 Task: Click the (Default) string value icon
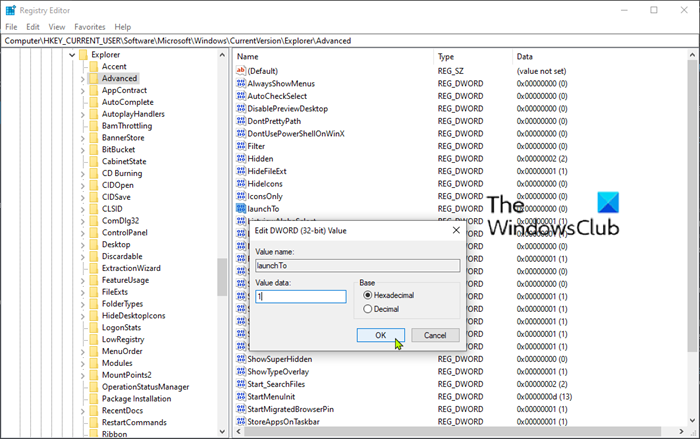tap(241, 71)
